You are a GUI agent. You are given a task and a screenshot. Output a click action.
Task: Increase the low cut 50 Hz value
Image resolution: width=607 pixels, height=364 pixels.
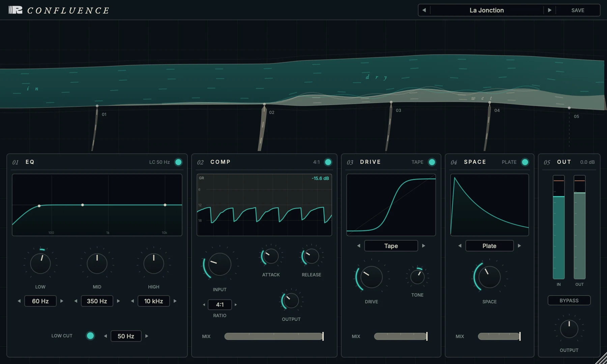[x=147, y=336]
